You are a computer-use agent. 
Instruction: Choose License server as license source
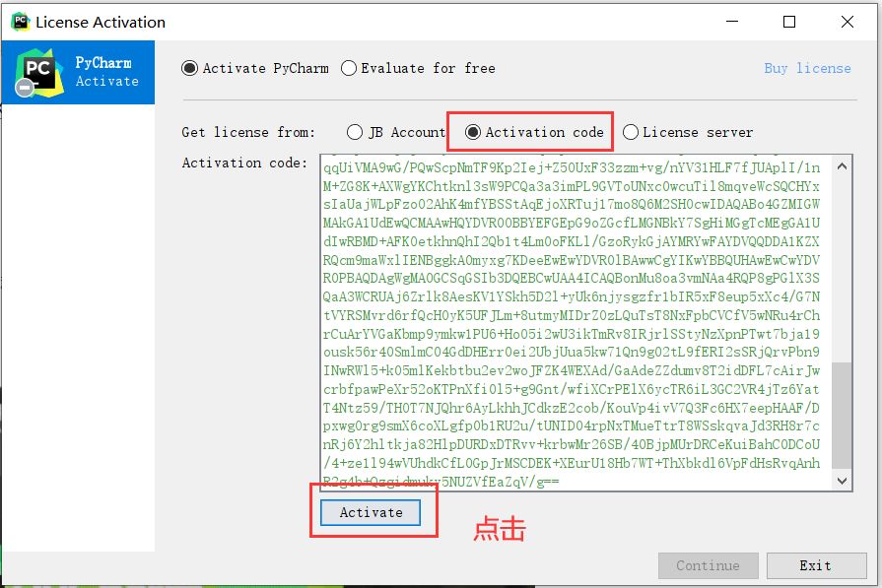(688, 132)
